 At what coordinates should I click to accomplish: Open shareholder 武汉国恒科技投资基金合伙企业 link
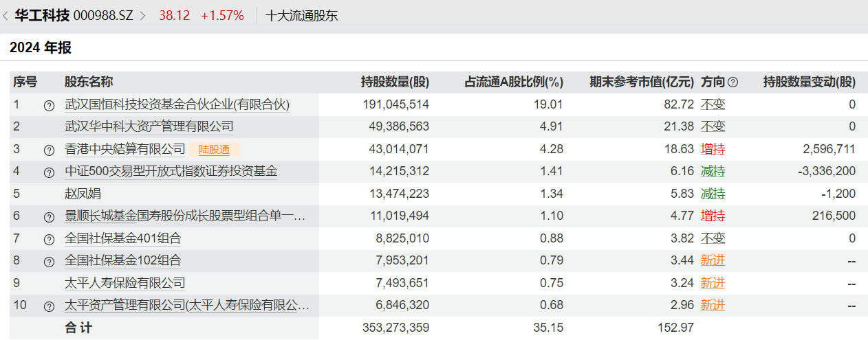tap(177, 104)
